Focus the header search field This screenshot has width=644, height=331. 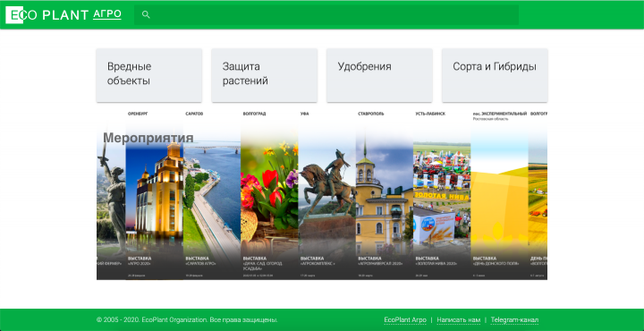(326, 15)
